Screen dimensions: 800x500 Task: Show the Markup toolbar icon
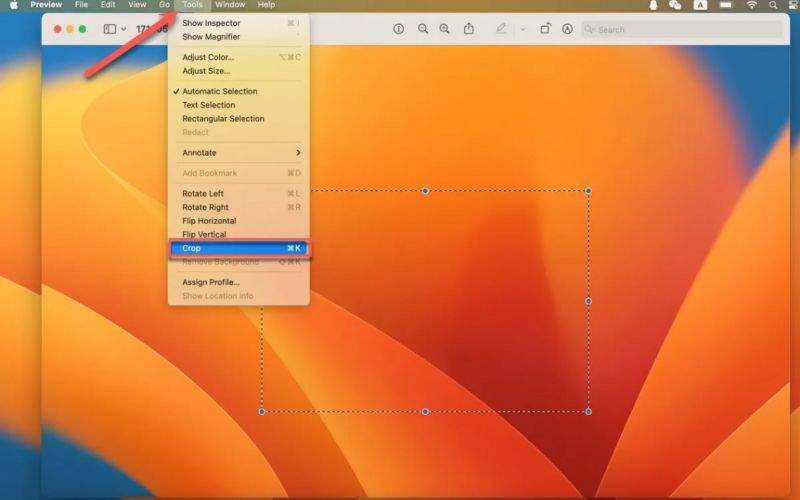pos(568,29)
